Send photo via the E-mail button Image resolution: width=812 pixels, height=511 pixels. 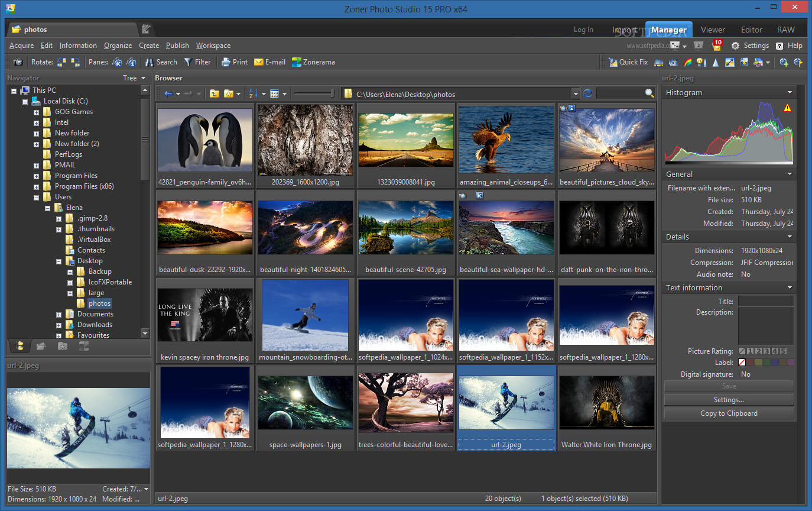[269, 62]
